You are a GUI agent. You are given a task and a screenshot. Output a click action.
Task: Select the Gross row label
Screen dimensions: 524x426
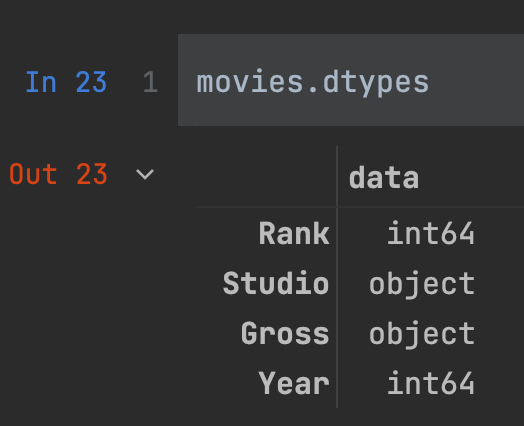285,333
